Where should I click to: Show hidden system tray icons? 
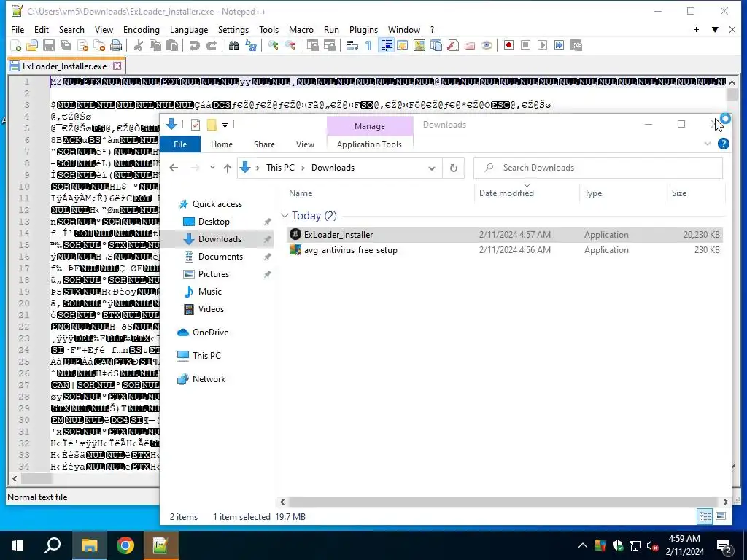tap(583, 545)
